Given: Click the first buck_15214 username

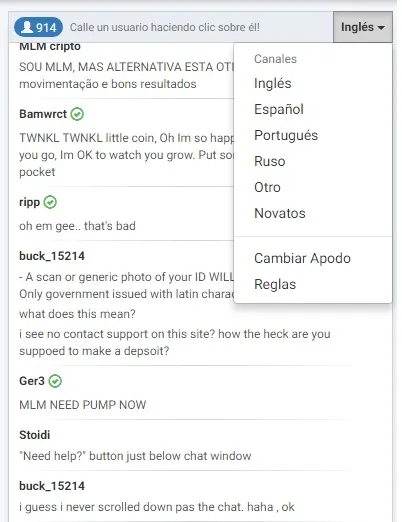Looking at the screenshot, I should pos(52,256).
